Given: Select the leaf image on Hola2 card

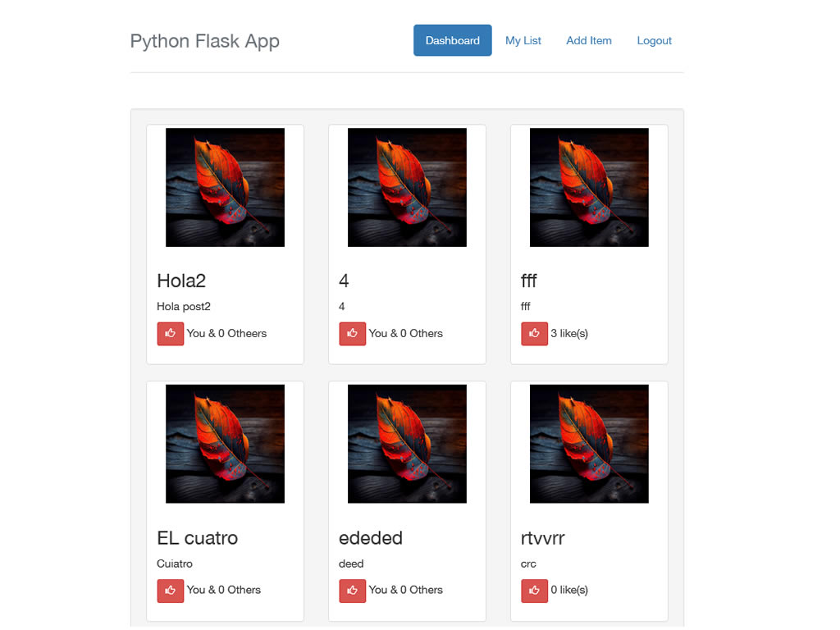Looking at the screenshot, I should 225,187.
